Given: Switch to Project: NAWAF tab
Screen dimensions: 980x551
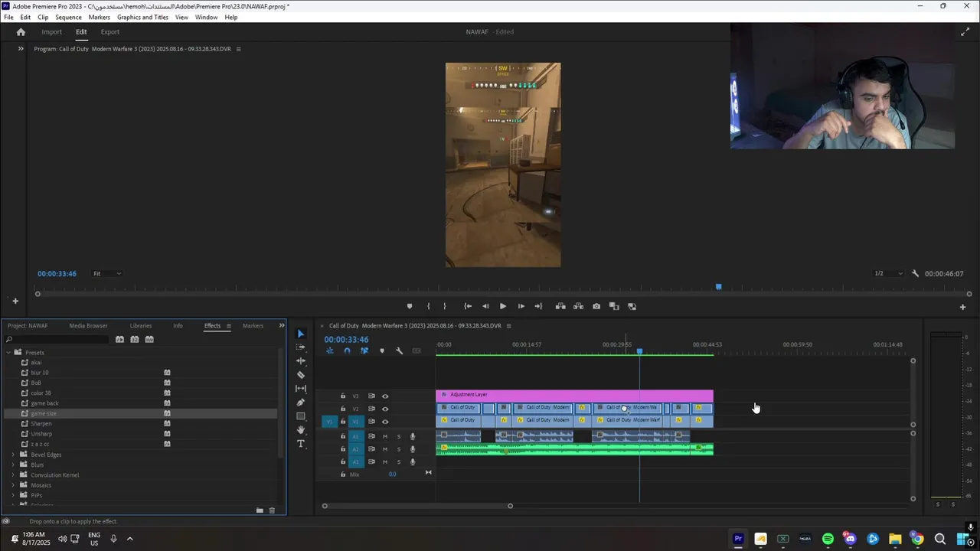Looking at the screenshot, I should coord(28,326).
